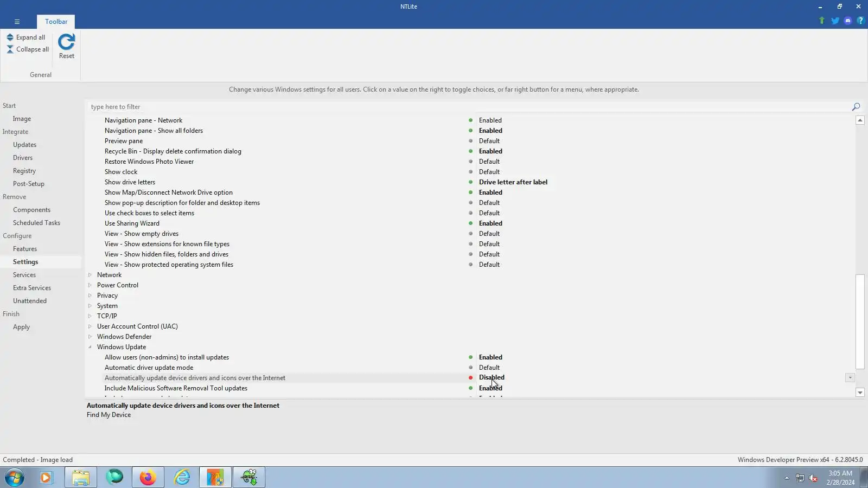Toggle Show clock Default value
Viewport: 868px width, 488px height.
tap(489, 172)
